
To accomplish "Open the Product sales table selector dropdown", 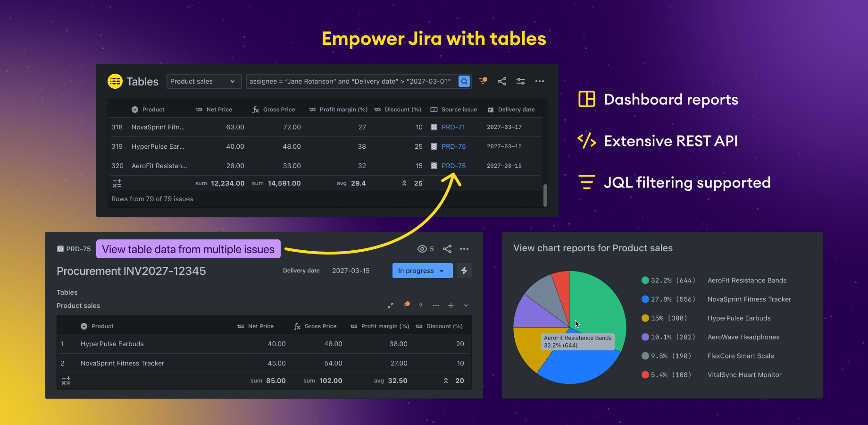I will coord(204,81).
